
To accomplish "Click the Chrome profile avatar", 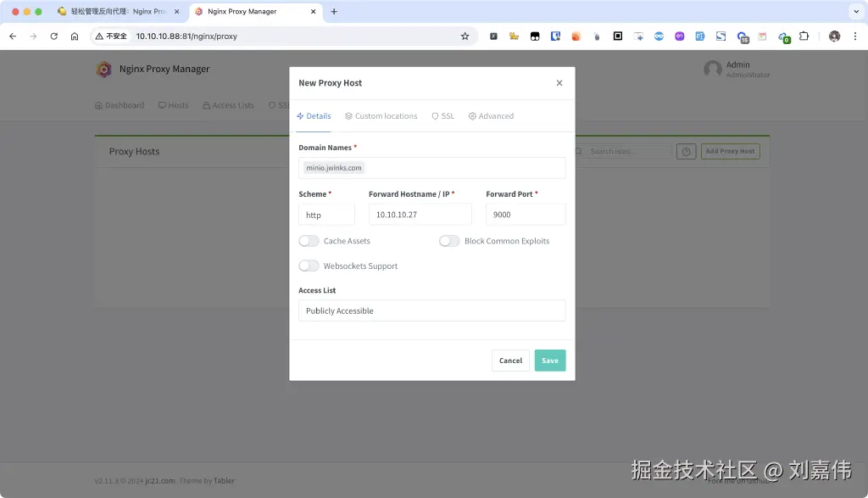I will pyautogui.click(x=834, y=36).
